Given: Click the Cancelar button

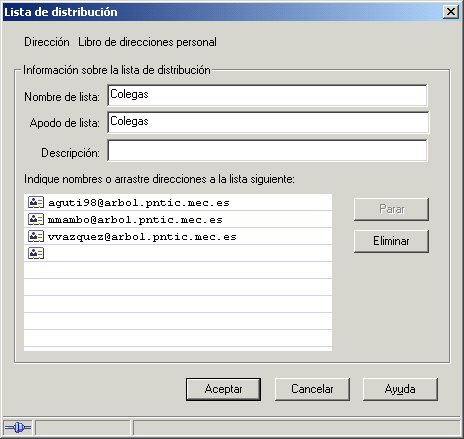Looking at the screenshot, I should [x=312, y=389].
